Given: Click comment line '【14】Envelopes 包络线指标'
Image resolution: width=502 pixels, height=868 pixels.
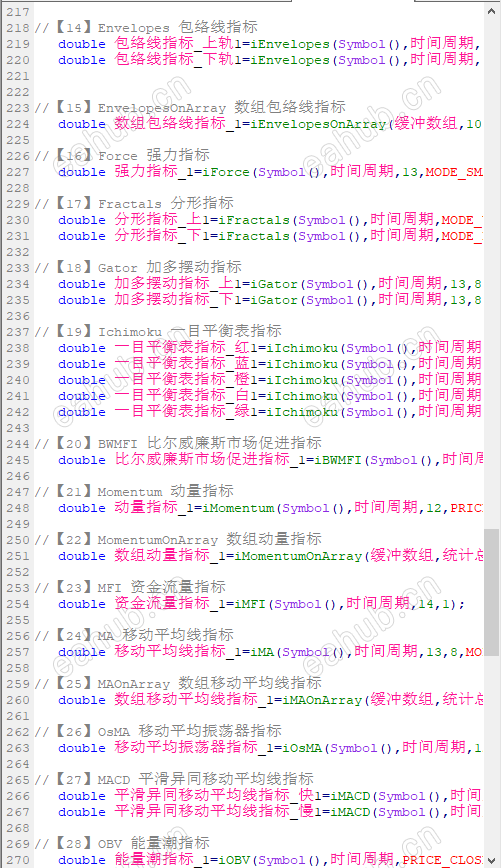Looking at the screenshot, I should pyautogui.click(x=146, y=27).
